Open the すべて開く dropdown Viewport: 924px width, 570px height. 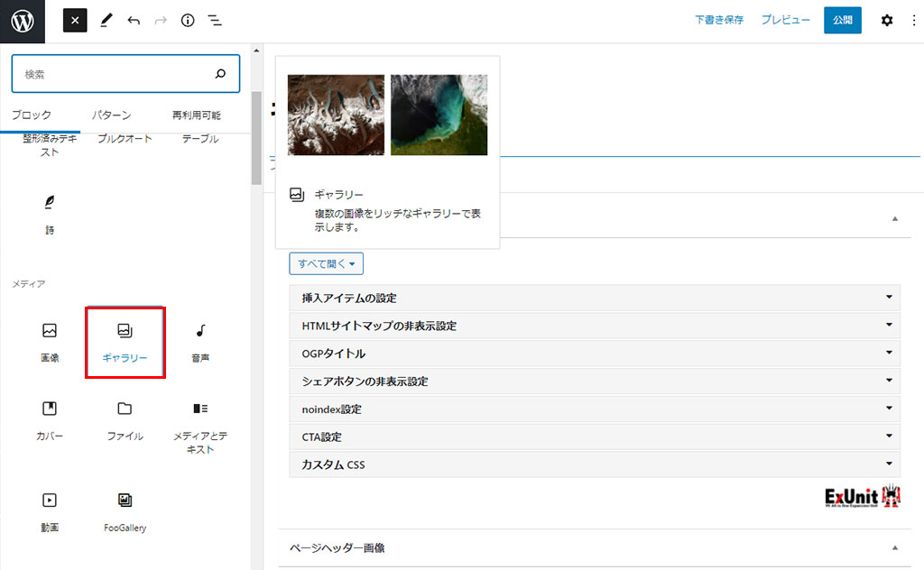(326, 263)
